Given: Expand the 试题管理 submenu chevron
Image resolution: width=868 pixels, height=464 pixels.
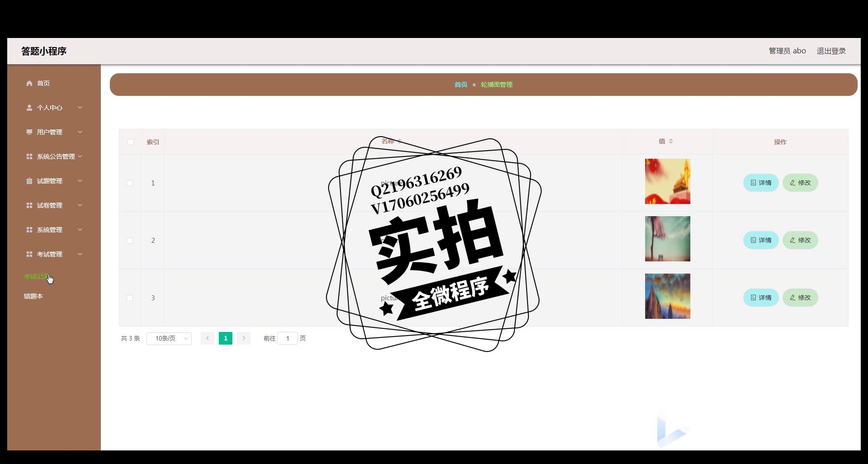Looking at the screenshot, I should 80,181.
